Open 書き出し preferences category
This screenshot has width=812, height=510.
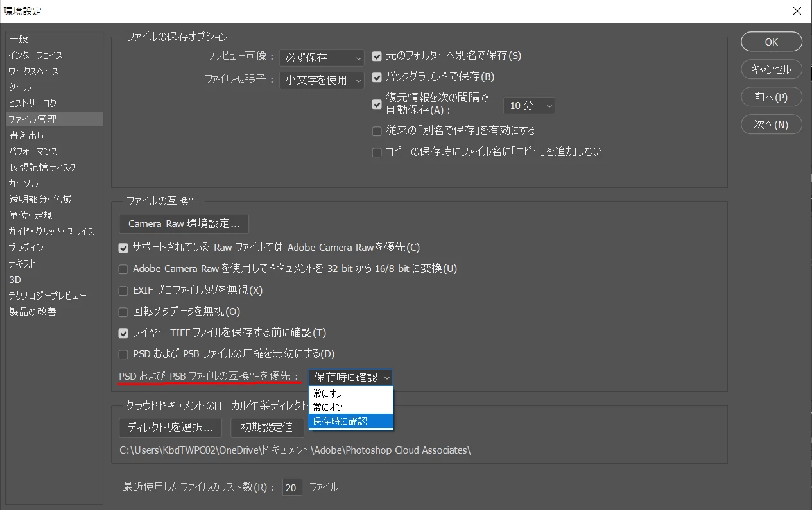pyautogui.click(x=54, y=135)
